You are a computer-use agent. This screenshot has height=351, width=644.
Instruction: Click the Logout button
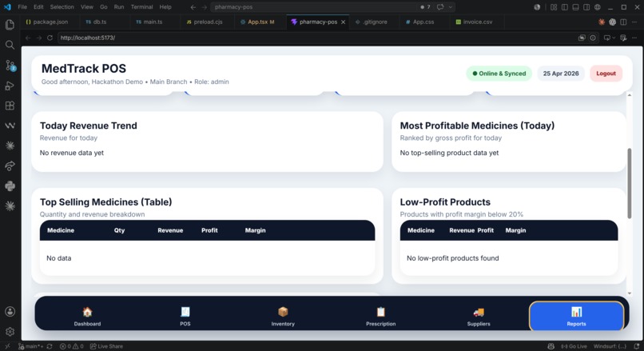point(606,74)
